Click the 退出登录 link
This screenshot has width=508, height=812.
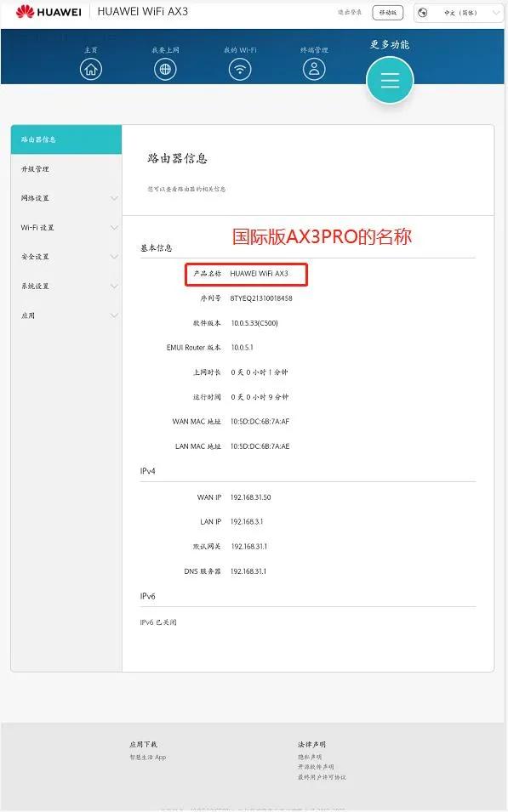350,12
